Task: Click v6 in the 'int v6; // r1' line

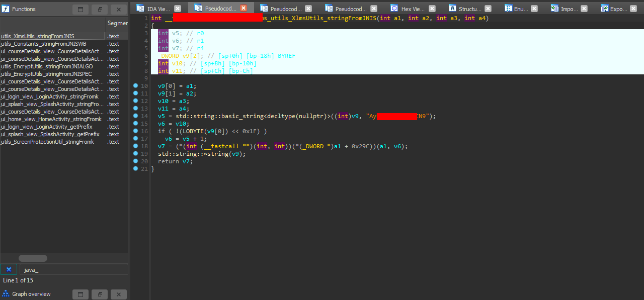Action: pyautogui.click(x=176, y=41)
